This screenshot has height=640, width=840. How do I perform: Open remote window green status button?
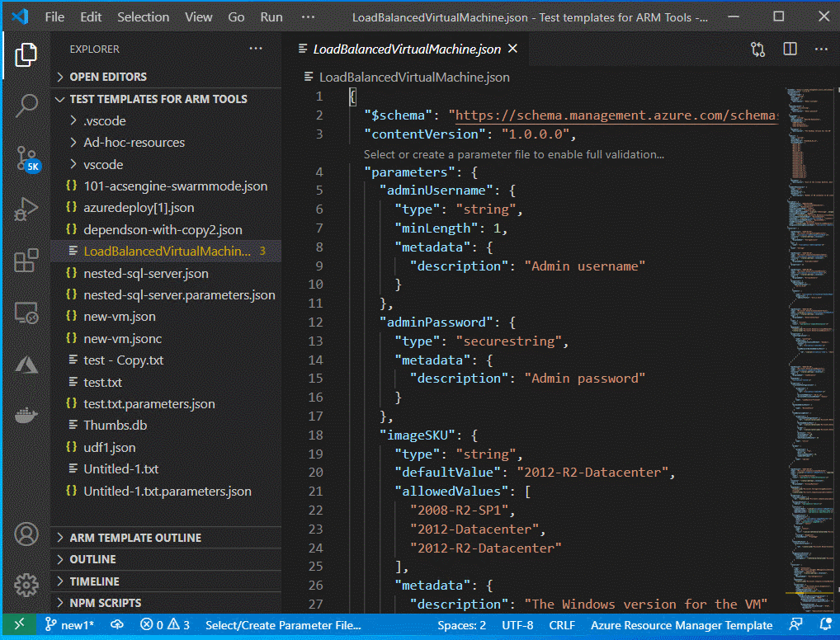click(x=19, y=624)
